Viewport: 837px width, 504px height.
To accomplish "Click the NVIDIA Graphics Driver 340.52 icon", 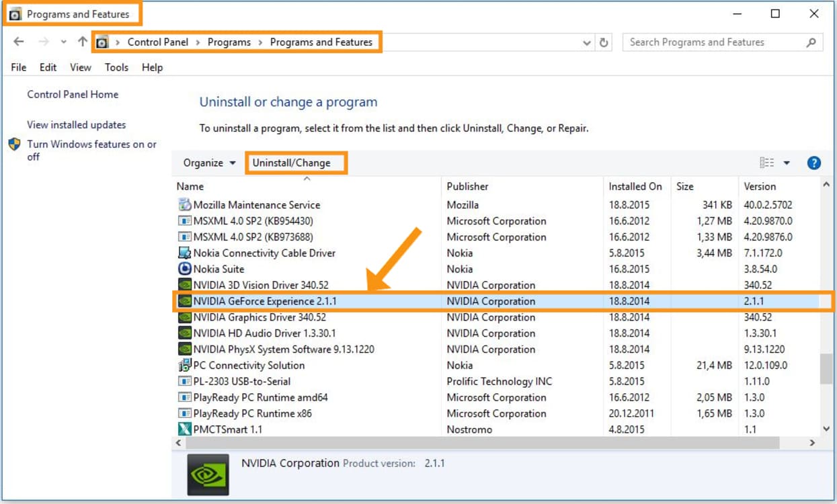I will pos(184,317).
